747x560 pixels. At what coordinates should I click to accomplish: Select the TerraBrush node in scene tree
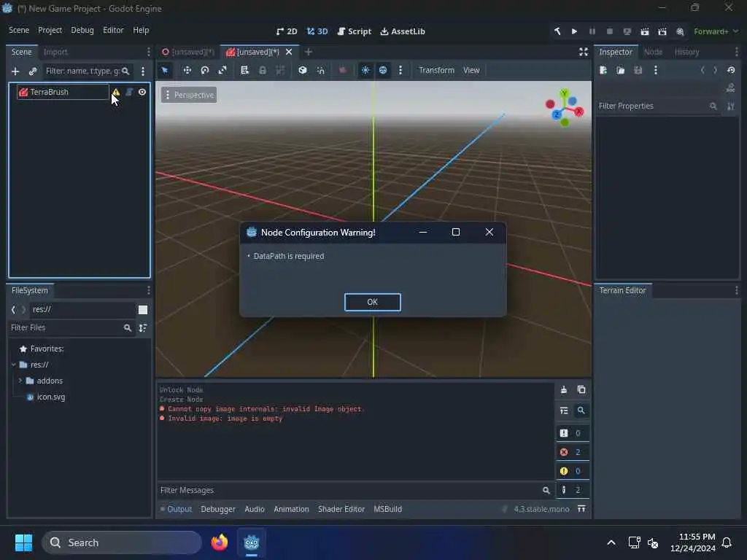click(49, 92)
